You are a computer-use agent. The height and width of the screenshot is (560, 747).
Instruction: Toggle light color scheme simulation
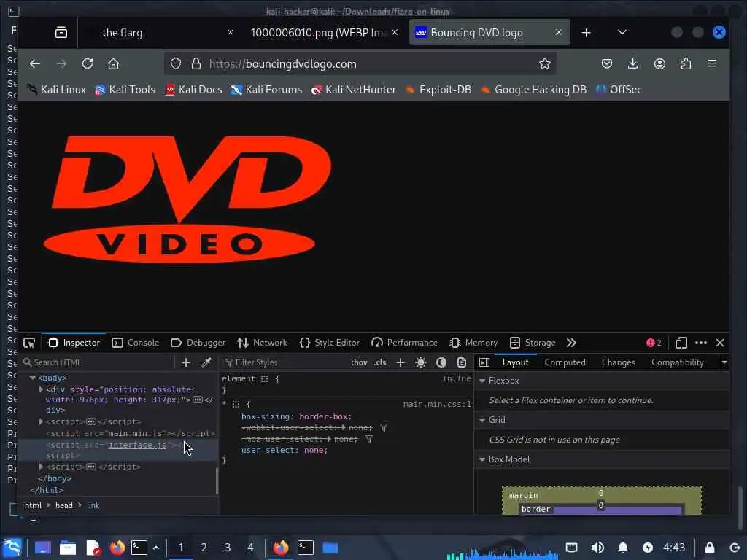click(x=421, y=362)
